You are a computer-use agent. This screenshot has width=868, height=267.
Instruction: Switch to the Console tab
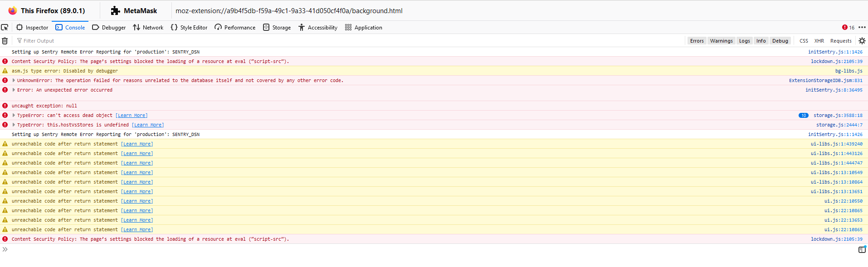(x=70, y=27)
